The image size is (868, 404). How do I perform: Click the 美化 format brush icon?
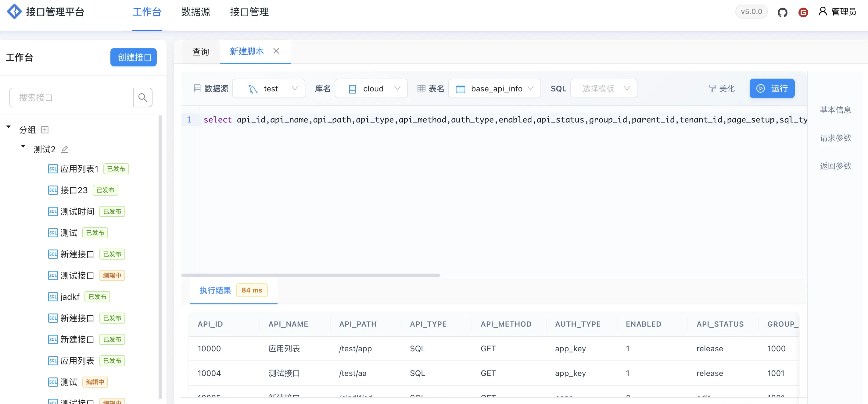point(712,89)
